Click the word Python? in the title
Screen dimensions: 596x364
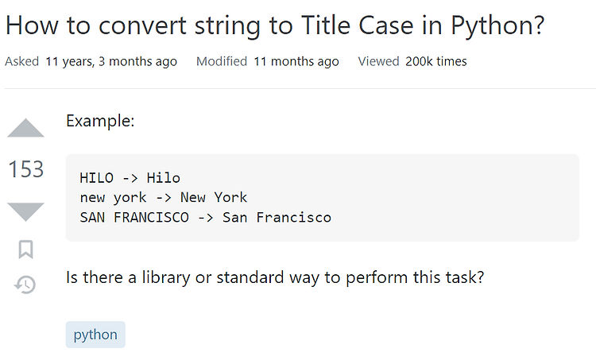click(497, 26)
